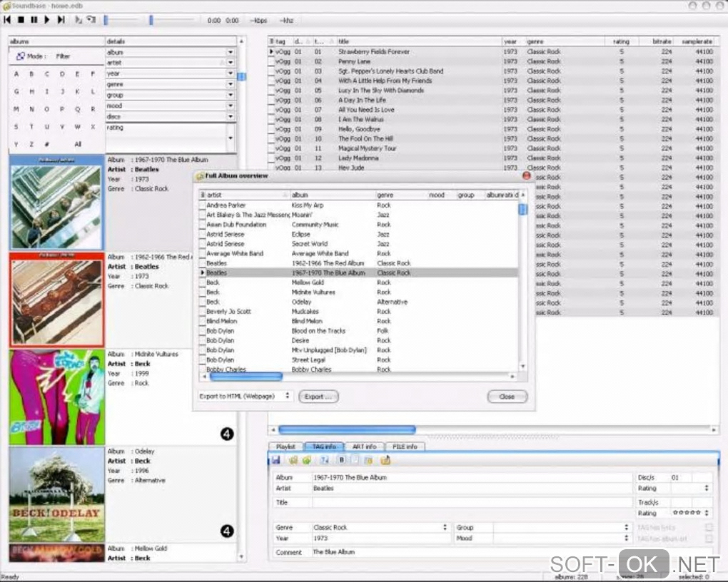The height and width of the screenshot is (582, 728).
Task: Toggle the TAG has lyrics checkbox
Action: pos(709,527)
